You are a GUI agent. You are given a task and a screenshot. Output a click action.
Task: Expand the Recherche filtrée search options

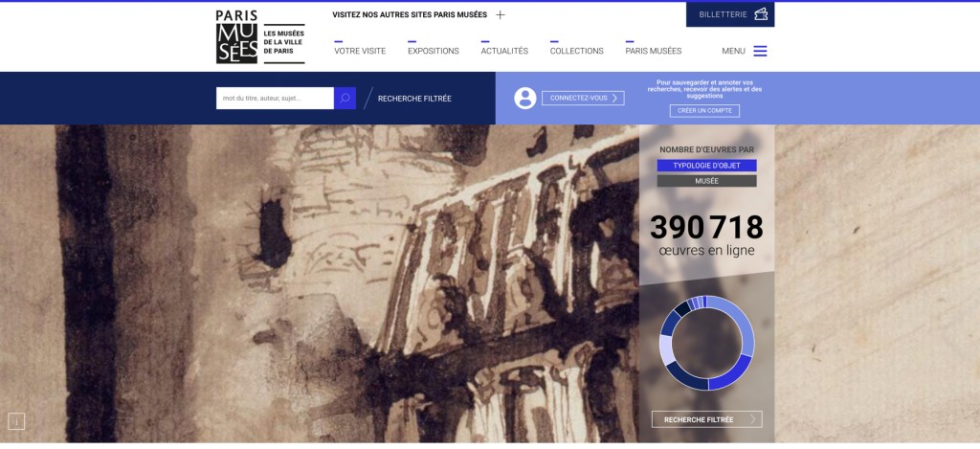(x=414, y=99)
